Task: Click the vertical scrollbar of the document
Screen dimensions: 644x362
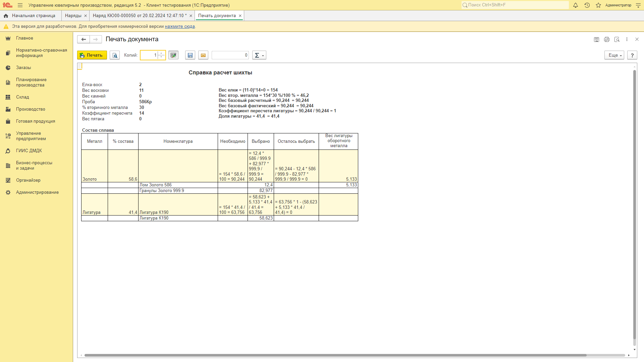Action: click(634, 204)
